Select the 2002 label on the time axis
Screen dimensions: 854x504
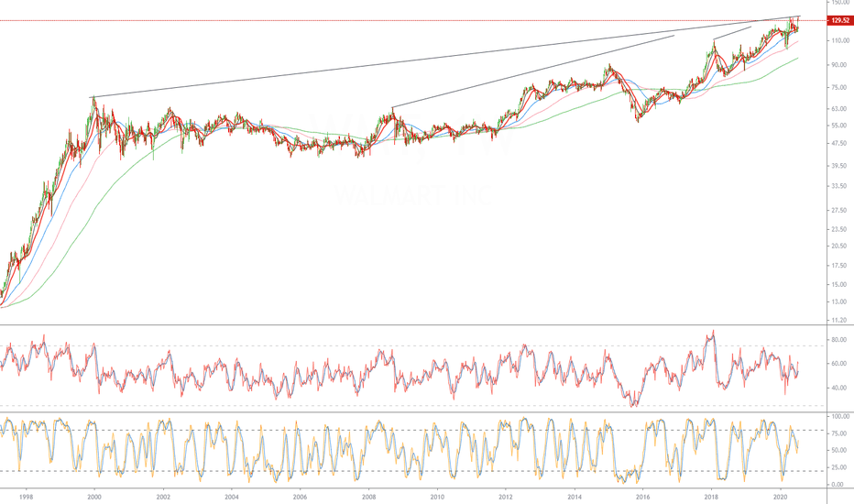pyautogui.click(x=163, y=497)
